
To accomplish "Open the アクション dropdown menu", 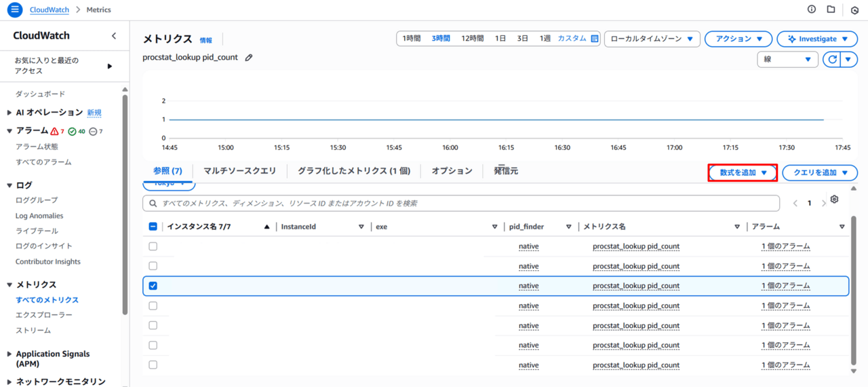I will pos(738,39).
